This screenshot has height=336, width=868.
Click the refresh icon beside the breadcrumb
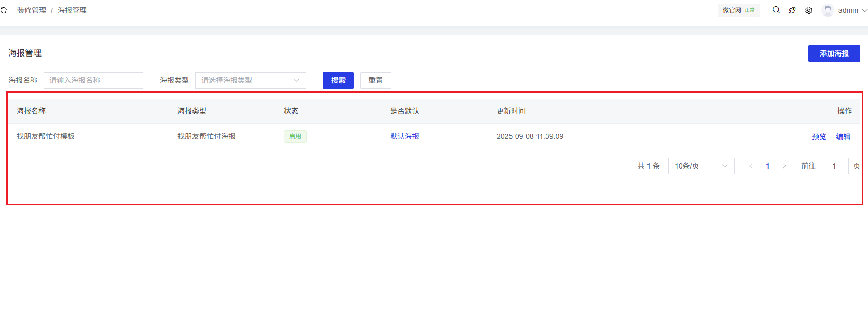coord(4,10)
